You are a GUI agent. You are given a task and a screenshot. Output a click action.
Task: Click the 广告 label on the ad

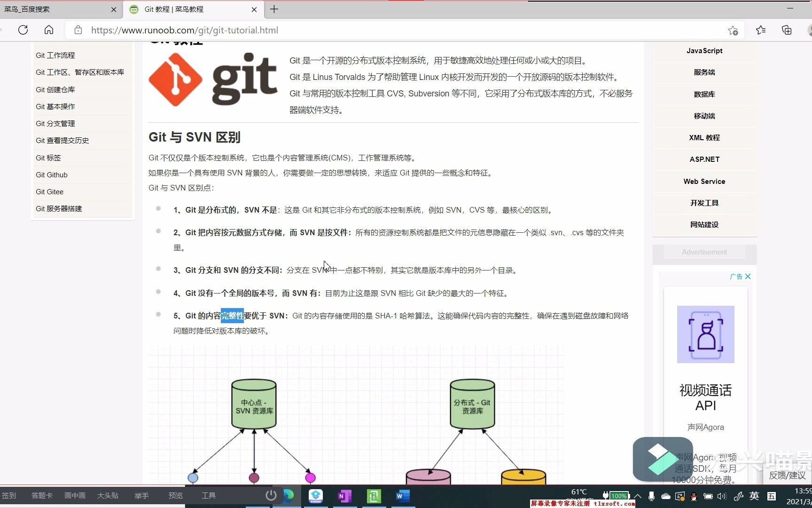point(736,277)
